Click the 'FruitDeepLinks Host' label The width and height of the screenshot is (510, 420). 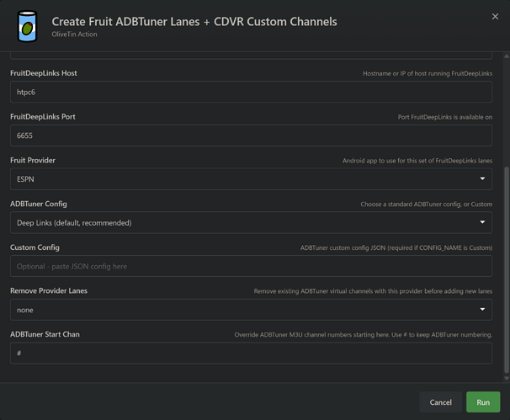pos(44,73)
